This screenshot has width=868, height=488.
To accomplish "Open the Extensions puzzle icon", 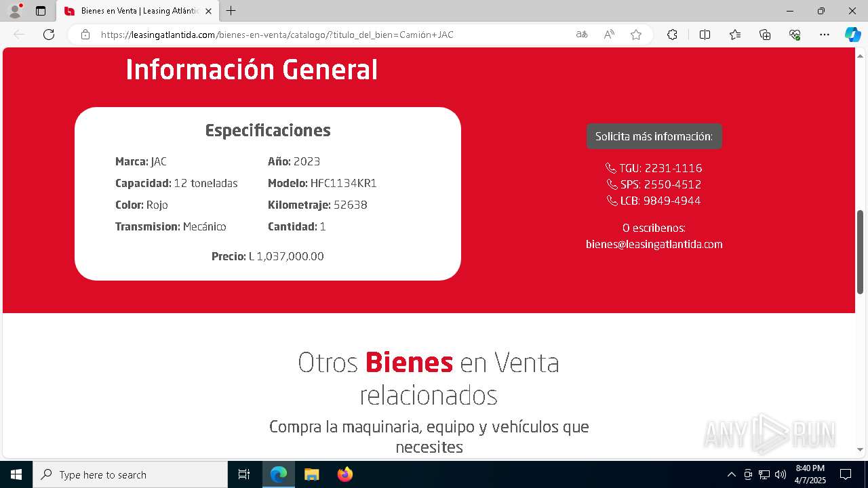I will click(x=672, y=35).
